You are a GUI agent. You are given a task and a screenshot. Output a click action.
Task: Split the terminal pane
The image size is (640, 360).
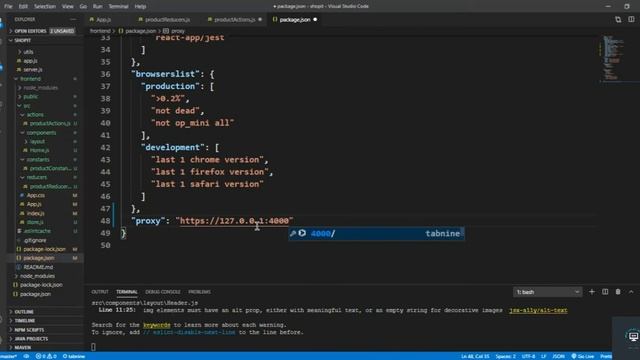click(605, 292)
